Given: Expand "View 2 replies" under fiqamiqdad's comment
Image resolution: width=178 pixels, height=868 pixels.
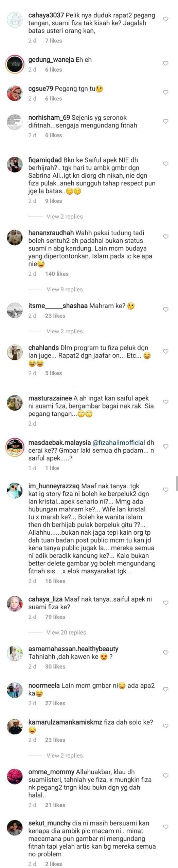Looking at the screenshot, I should pyautogui.click(x=65, y=216).
